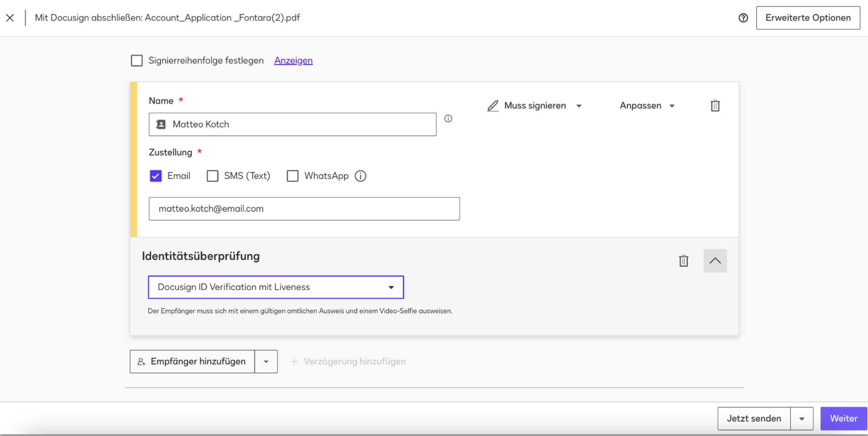Collapse the Identitätsüberprüfung section
868x436 pixels.
tap(715, 261)
